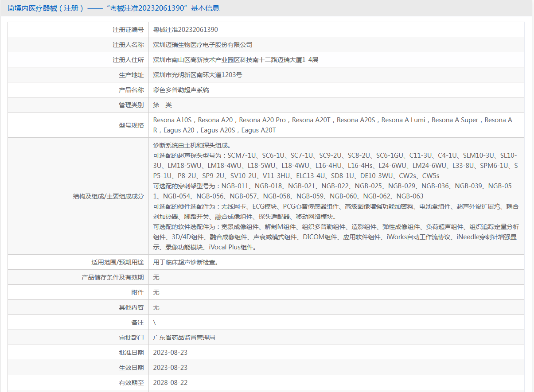Click the label 生效日期
Image resolution: width=534 pixels, height=392 pixels.
tap(132, 368)
